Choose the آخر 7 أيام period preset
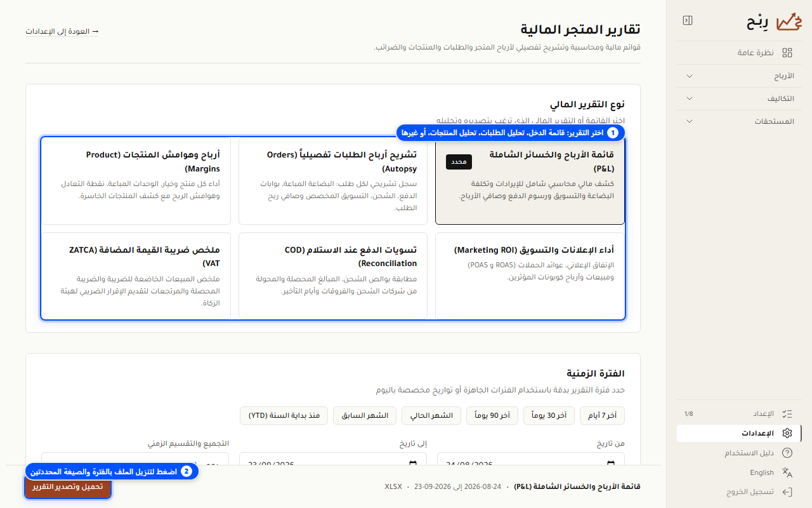Viewport: 812px width, 508px height. click(x=603, y=415)
